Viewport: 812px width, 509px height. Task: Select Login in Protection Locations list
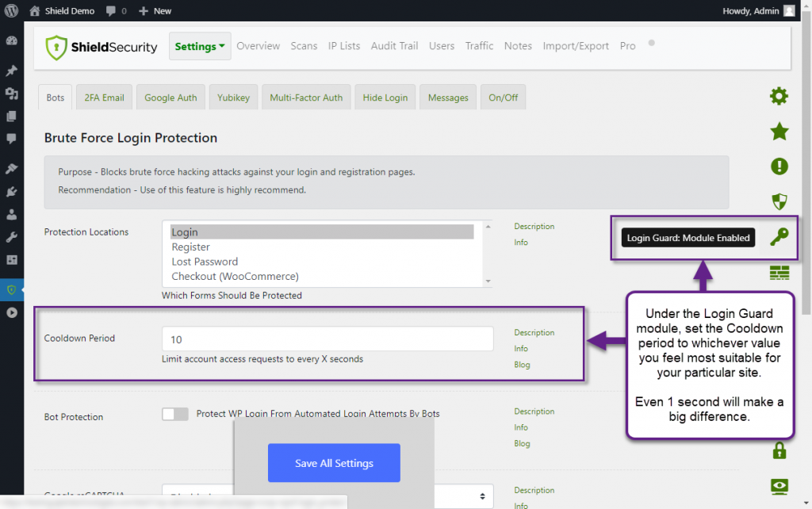tap(322, 232)
